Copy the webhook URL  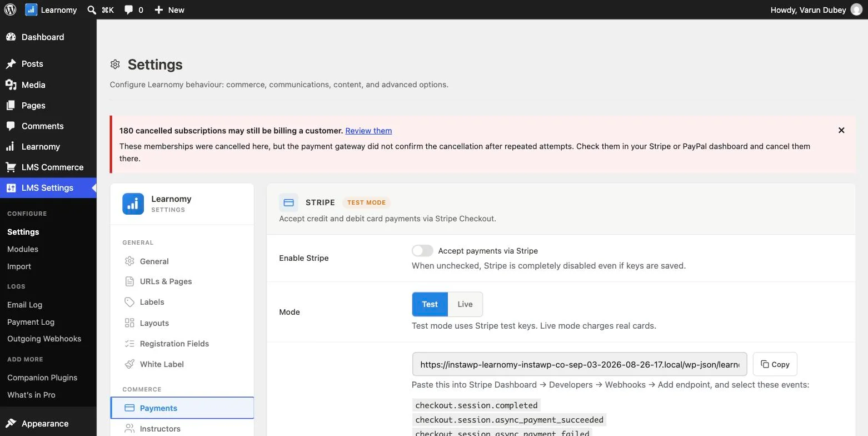click(775, 364)
